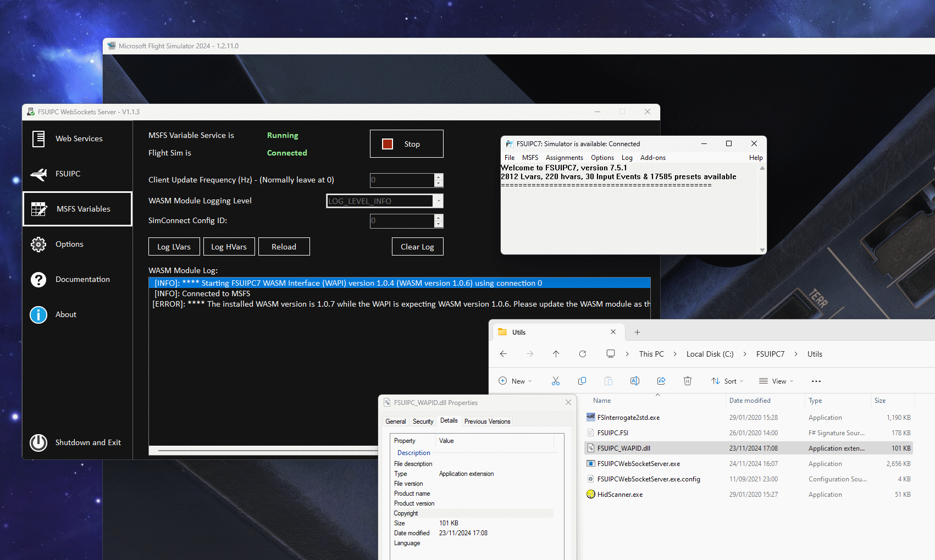Open the New dropdown in Explorer

[515, 381]
